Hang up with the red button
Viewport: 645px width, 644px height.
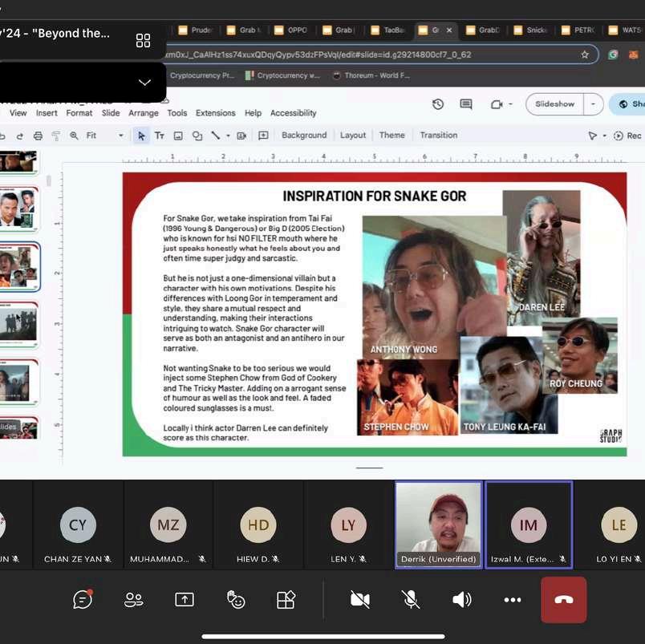(563, 600)
